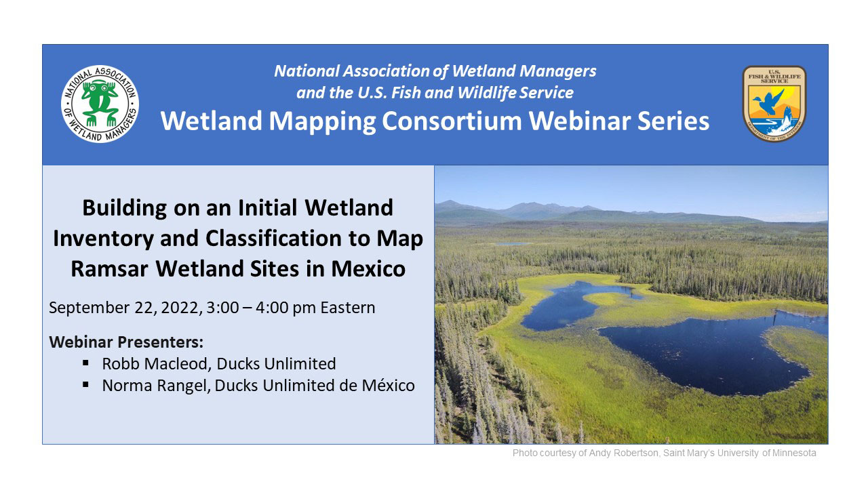Click the wetland aerial photograph
Image resolution: width=868 pixels, height=488 pixels.
(631, 304)
